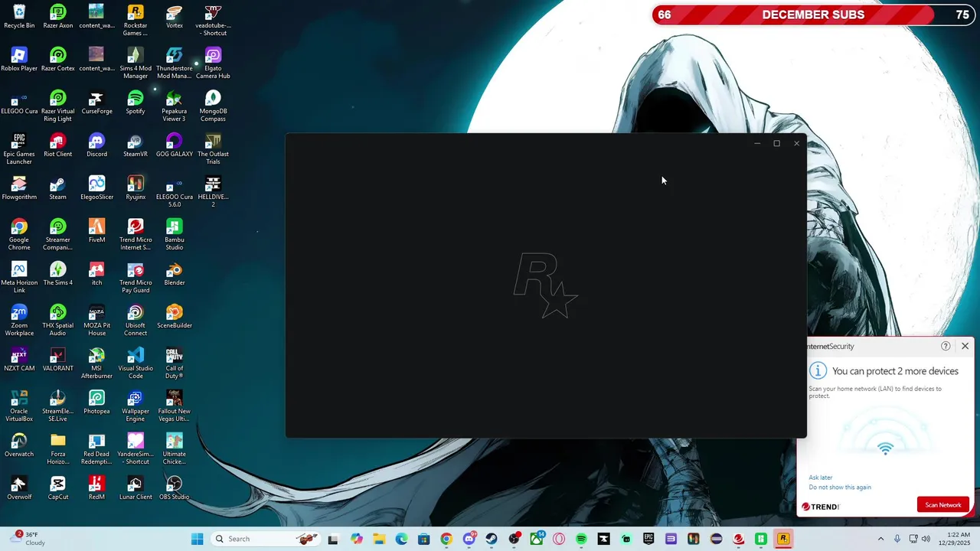This screenshot has width=980, height=551.
Task: Select the SceneBuilder desktop icon
Action: pyautogui.click(x=175, y=316)
